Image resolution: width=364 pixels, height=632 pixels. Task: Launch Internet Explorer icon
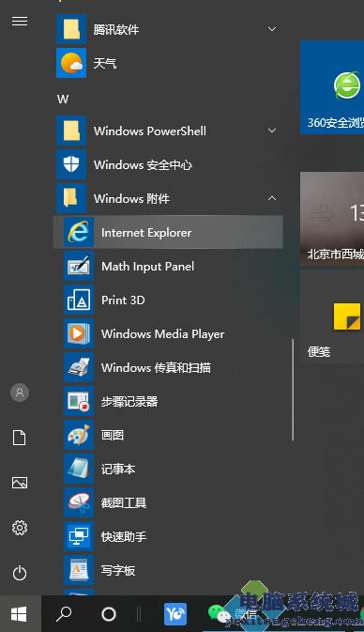pyautogui.click(x=79, y=232)
